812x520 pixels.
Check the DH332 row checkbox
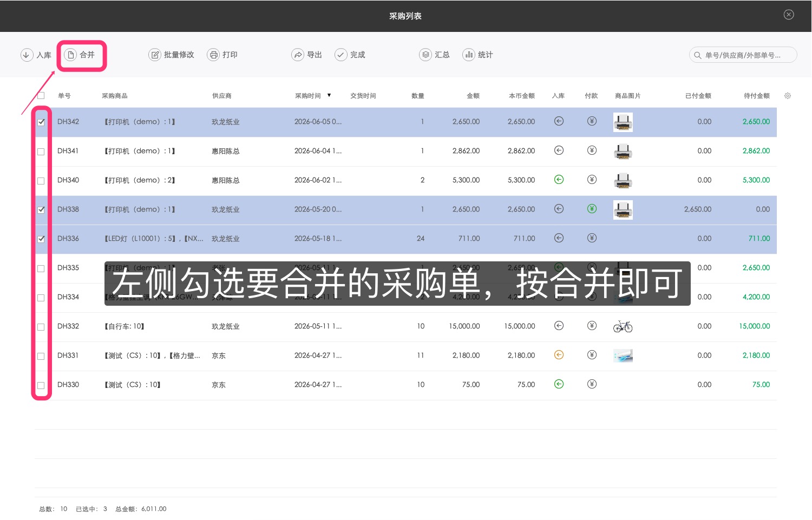pos(41,327)
